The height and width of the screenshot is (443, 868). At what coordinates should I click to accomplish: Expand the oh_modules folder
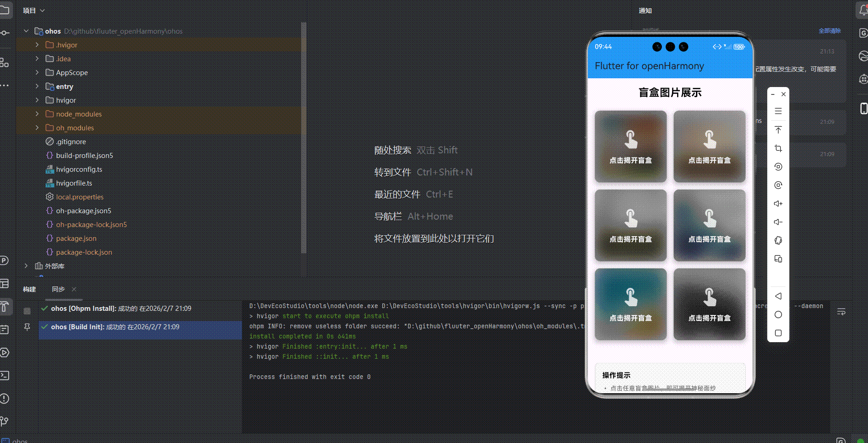37,128
